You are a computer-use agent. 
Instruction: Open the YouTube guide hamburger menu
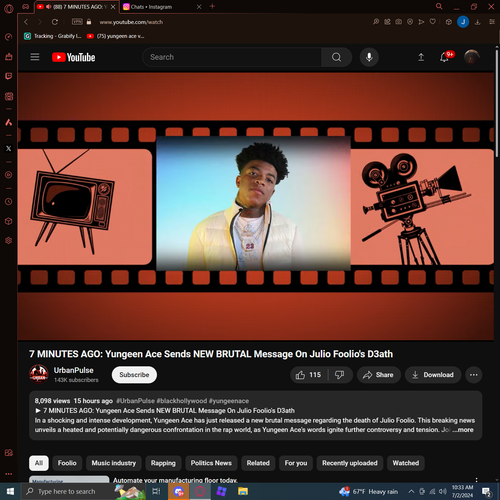pos(35,57)
